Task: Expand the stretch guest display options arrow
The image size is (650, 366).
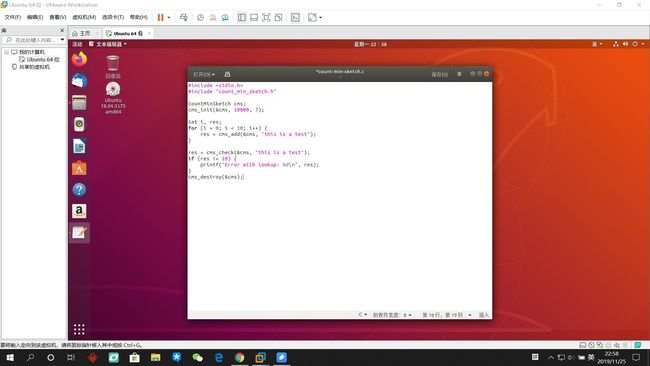Action: pos(320,17)
